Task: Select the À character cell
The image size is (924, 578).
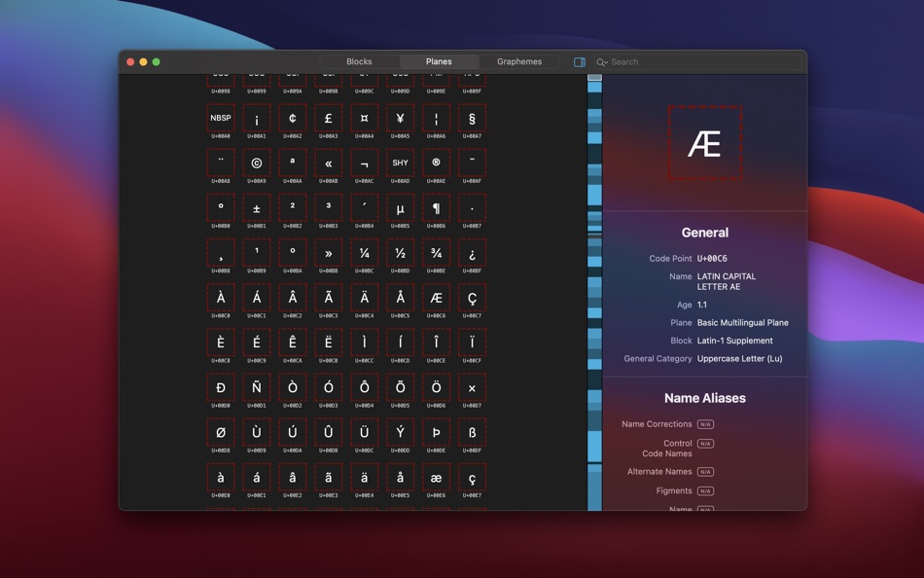Action: (x=221, y=298)
